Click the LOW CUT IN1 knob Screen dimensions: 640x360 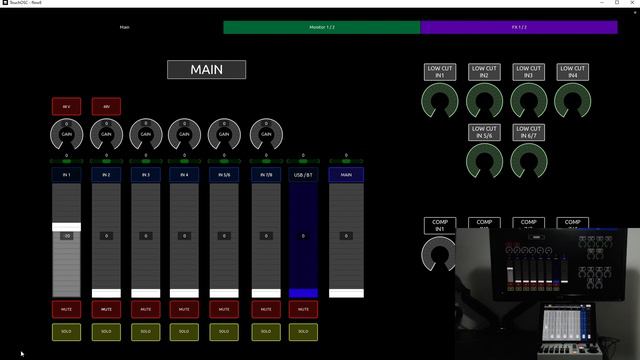(440, 101)
